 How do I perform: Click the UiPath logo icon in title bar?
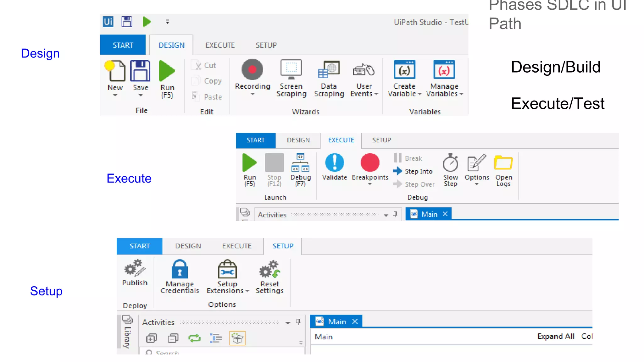pos(108,22)
